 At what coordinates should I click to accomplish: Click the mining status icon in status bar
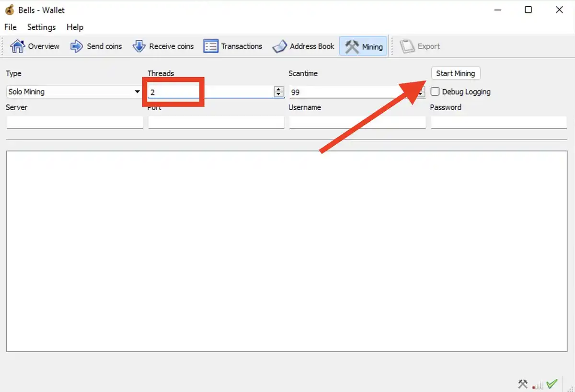pyautogui.click(x=522, y=384)
